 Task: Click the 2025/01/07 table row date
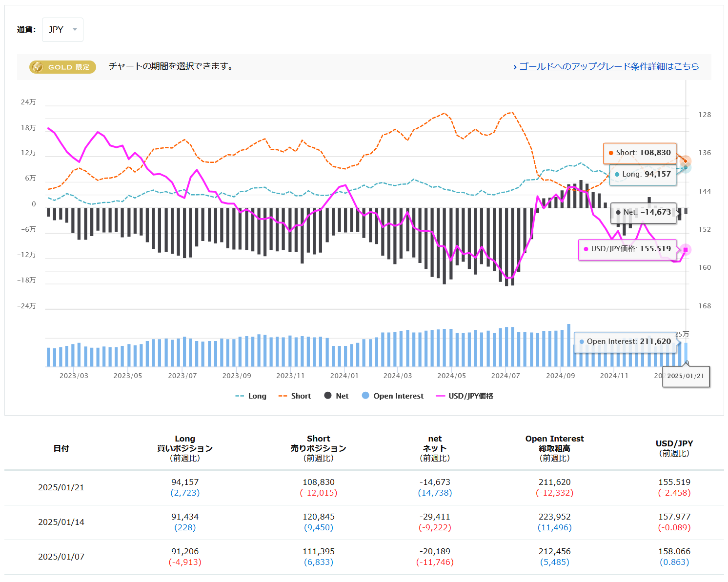(x=61, y=557)
